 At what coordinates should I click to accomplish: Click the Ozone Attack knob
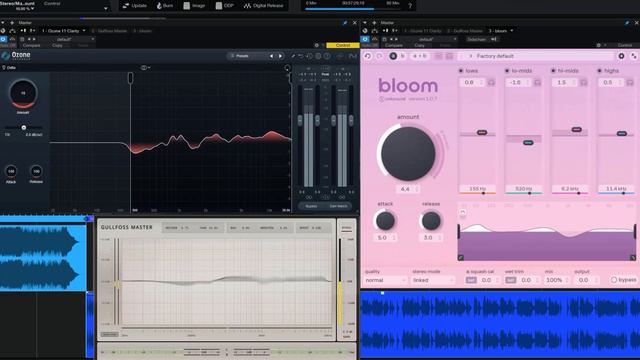[11, 171]
